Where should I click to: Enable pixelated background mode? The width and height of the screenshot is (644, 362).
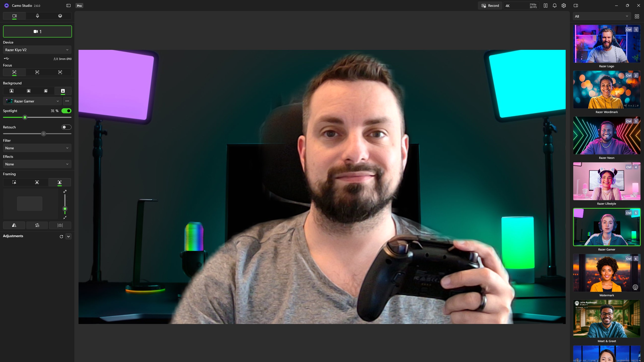[28, 91]
